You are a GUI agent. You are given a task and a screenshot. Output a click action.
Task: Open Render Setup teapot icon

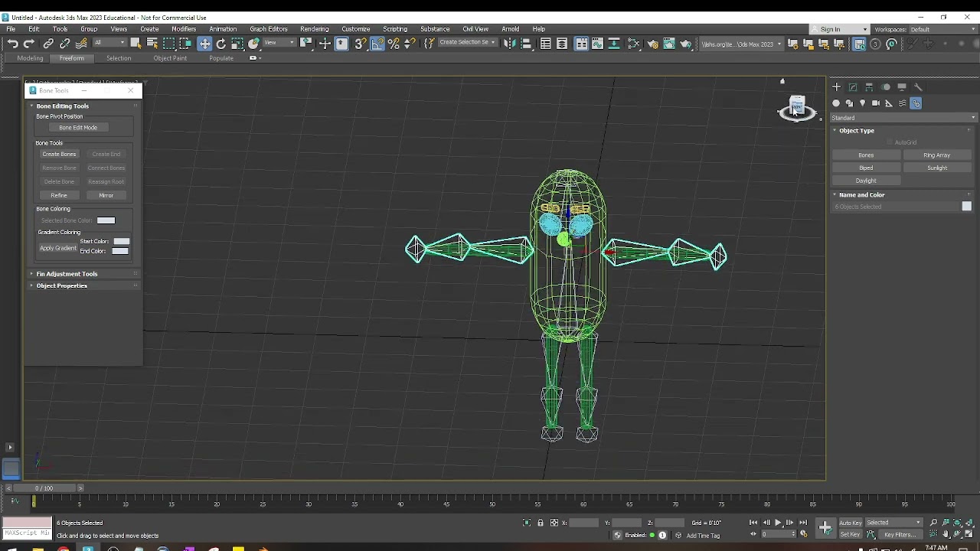click(x=652, y=44)
